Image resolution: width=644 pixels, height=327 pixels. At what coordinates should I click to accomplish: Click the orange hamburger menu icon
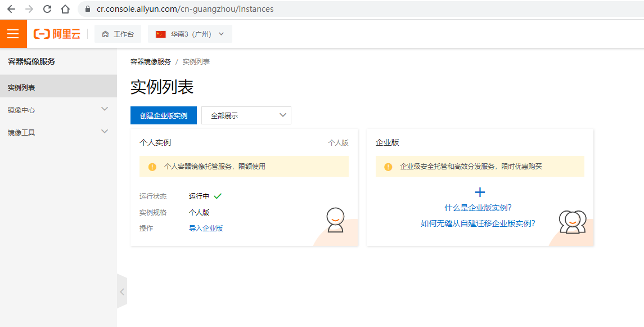[x=13, y=33]
